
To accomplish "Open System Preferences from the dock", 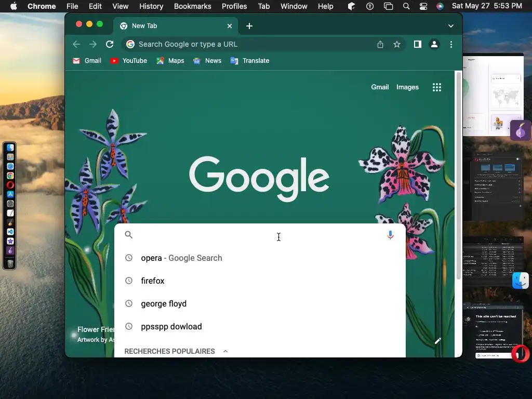I will click(10, 204).
